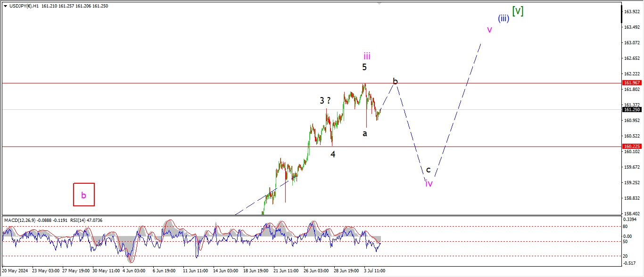Click the green '[v]' wave label
The image size is (644, 277).
[x=518, y=11]
